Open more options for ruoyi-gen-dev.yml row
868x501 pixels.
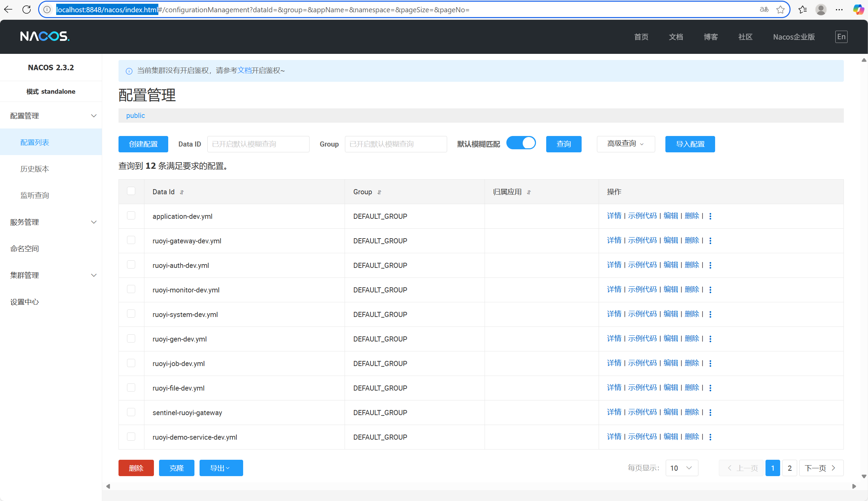click(x=710, y=339)
